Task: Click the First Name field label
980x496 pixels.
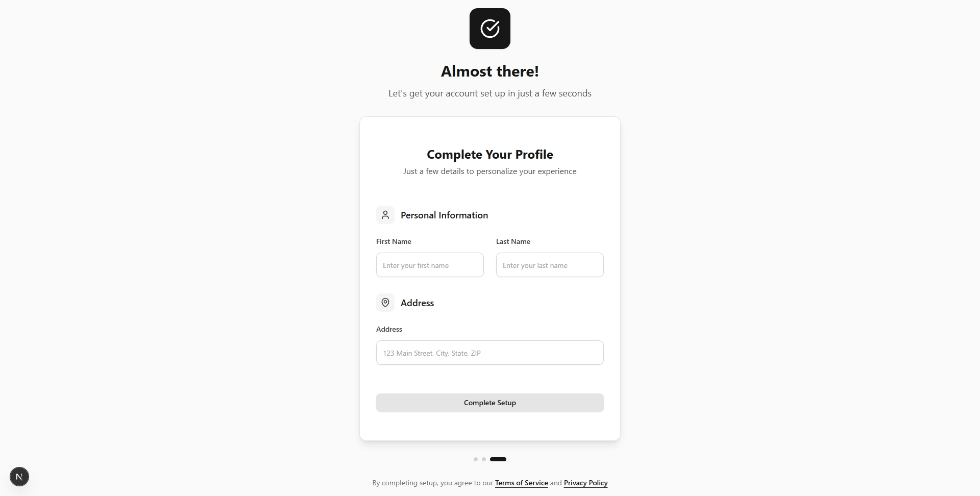Action: (x=394, y=241)
